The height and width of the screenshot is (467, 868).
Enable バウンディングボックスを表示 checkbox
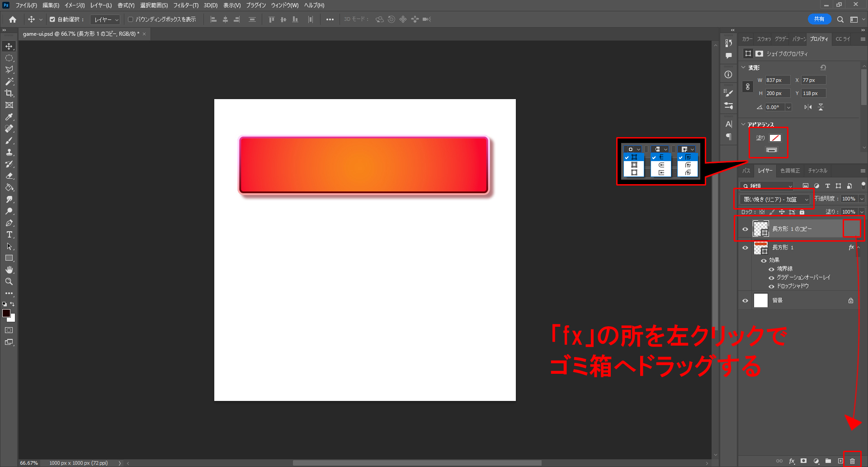[x=131, y=19]
